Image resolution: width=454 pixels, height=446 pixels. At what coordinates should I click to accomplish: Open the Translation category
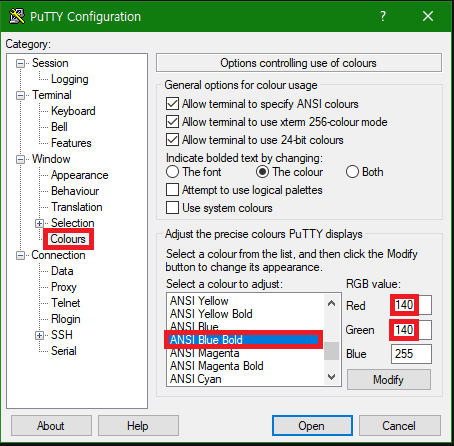click(x=77, y=207)
